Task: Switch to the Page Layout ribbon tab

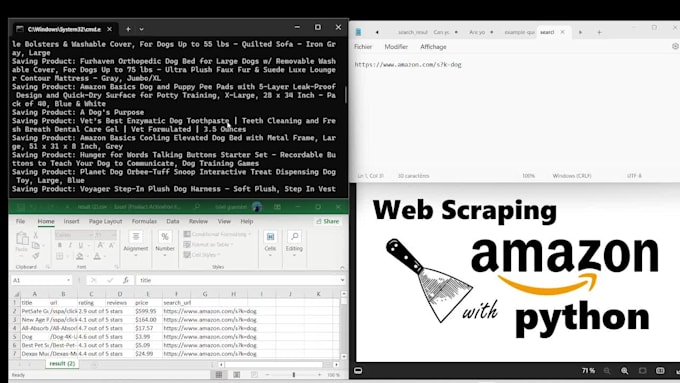Action: [x=105, y=221]
